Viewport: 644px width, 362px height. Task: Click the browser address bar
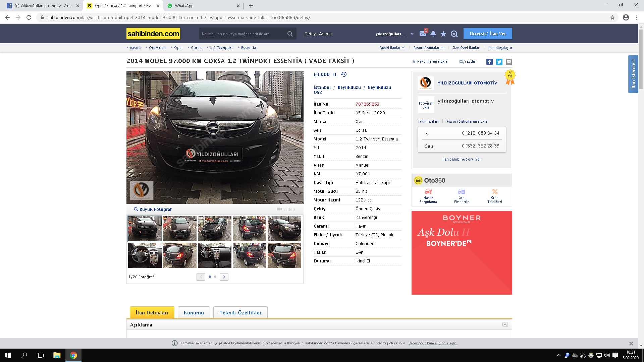pyautogui.click(x=322, y=17)
